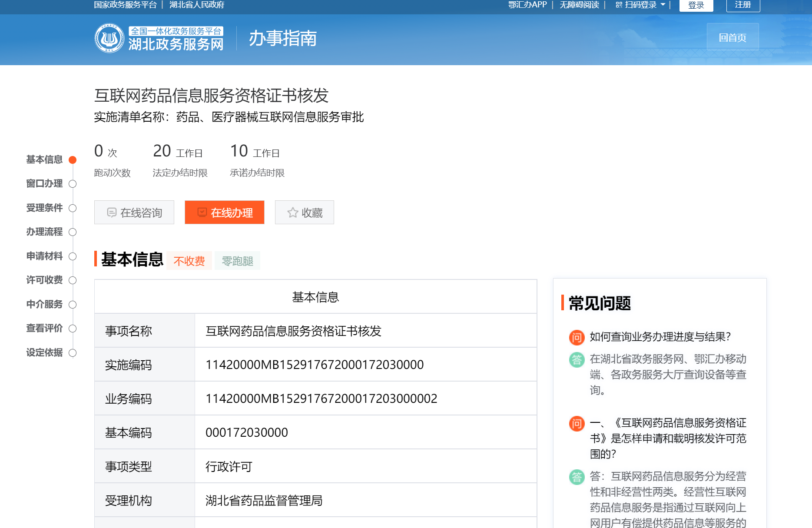Image resolution: width=812 pixels, height=528 pixels.
Task: Expand the 扫码登录 dropdown arrow
Action: click(x=663, y=5)
